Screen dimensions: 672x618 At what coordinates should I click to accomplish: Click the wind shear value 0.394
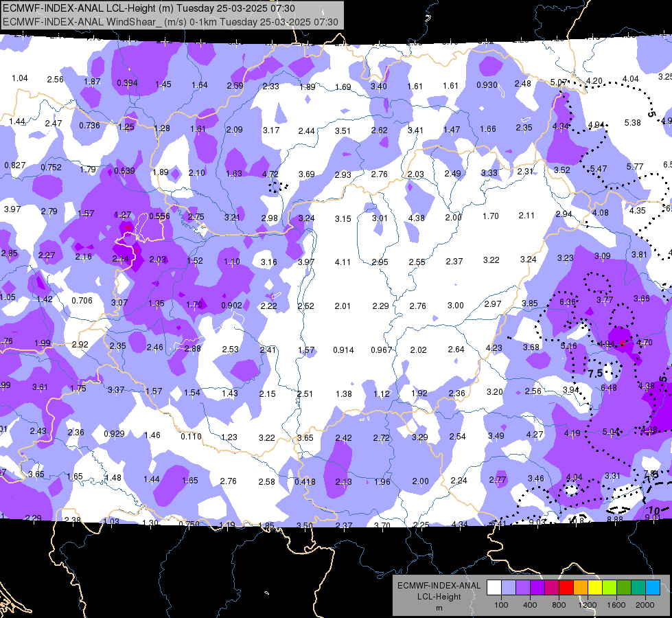click(x=127, y=83)
